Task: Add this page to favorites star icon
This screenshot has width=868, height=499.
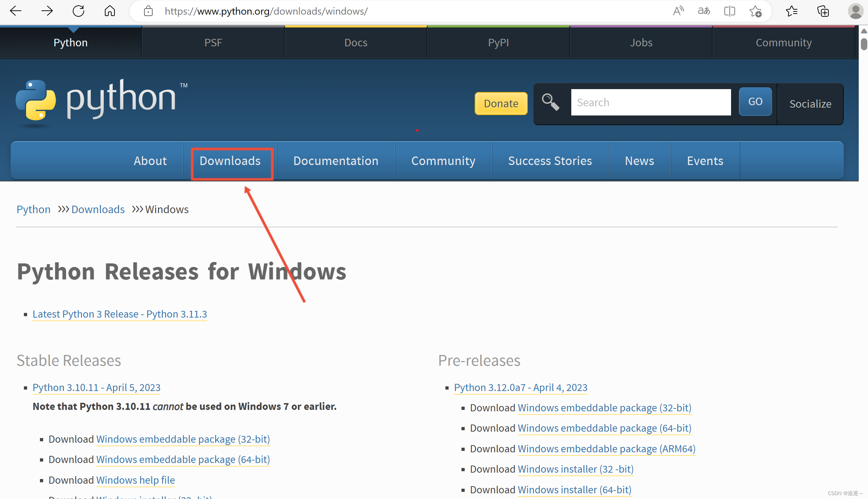Action: point(755,11)
